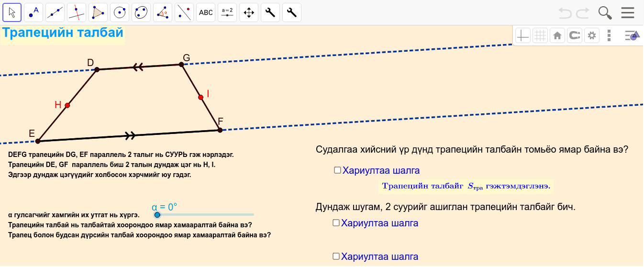Select the Polygon tool
Screen dimensions: 644x267
[x=98, y=12]
